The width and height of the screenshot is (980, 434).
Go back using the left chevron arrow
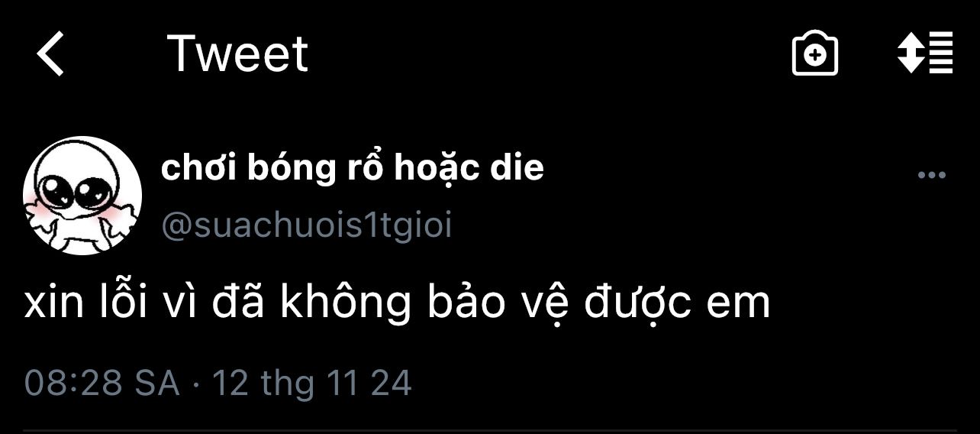[x=50, y=55]
